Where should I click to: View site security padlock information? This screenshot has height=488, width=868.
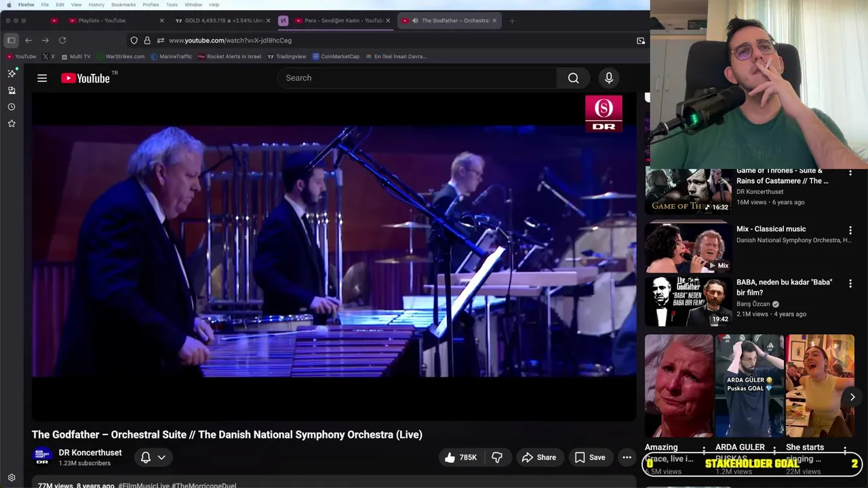pyautogui.click(x=147, y=41)
